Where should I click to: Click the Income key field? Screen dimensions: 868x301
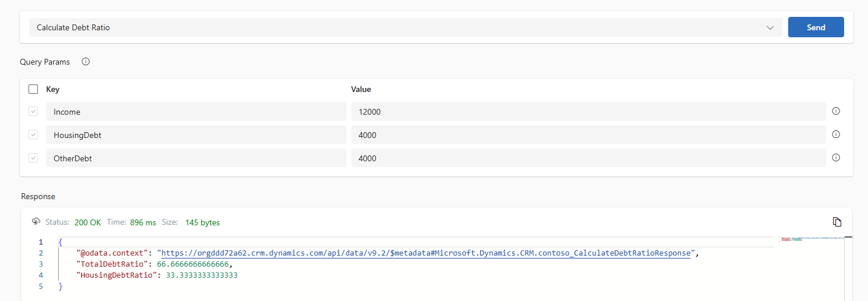click(x=196, y=111)
